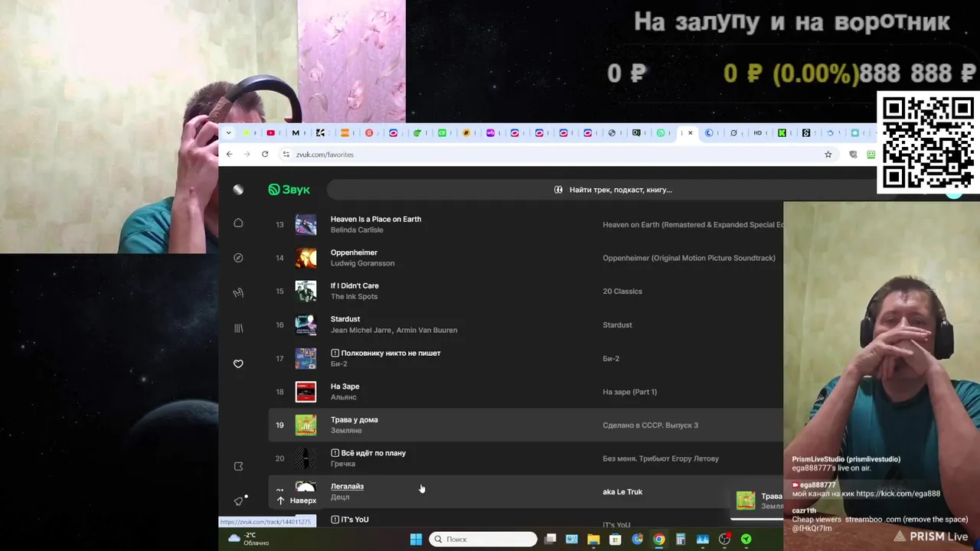Open Task View on the taskbar

550,540
